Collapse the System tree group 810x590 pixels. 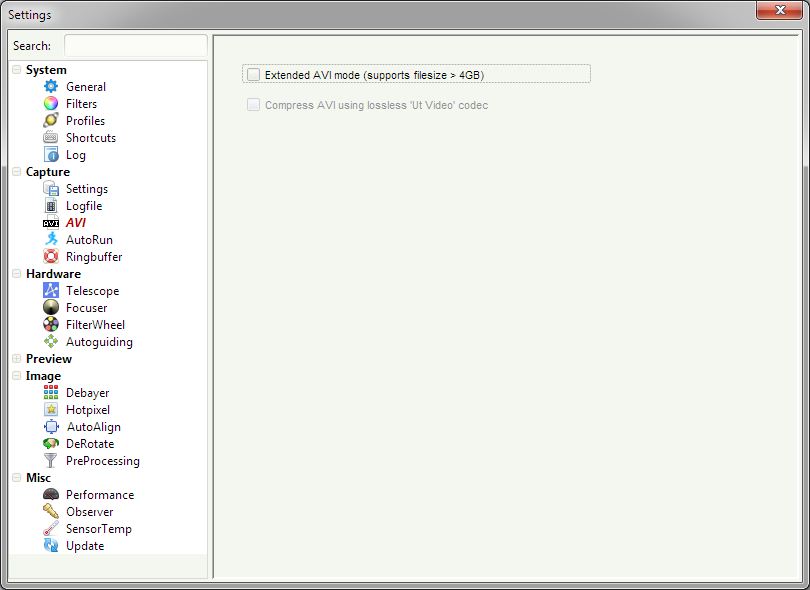[17, 69]
